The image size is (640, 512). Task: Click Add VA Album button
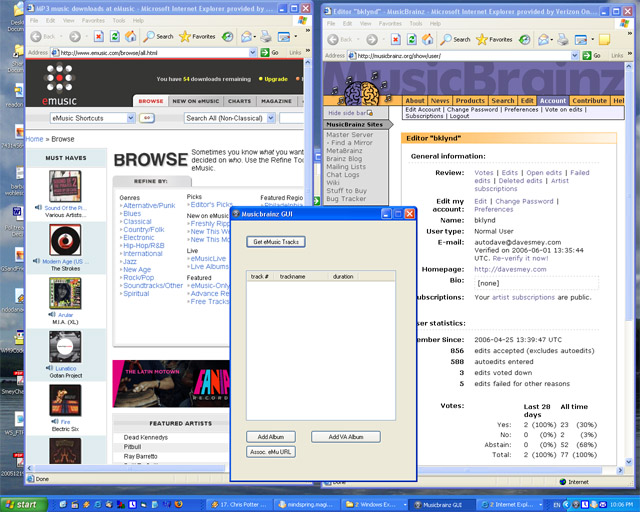pos(346,437)
